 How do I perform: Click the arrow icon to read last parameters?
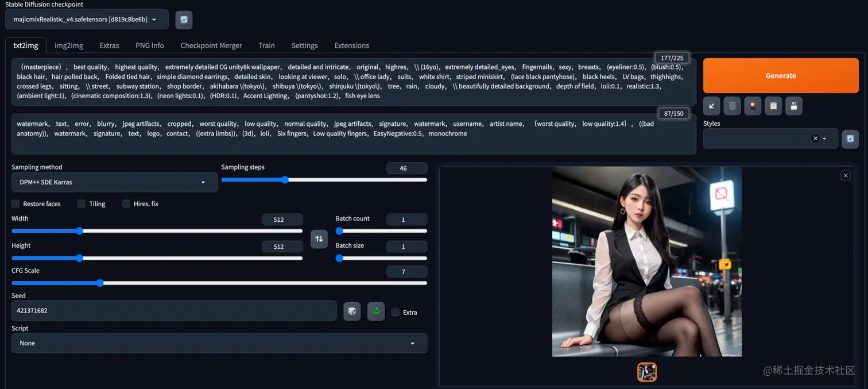pyautogui.click(x=712, y=106)
